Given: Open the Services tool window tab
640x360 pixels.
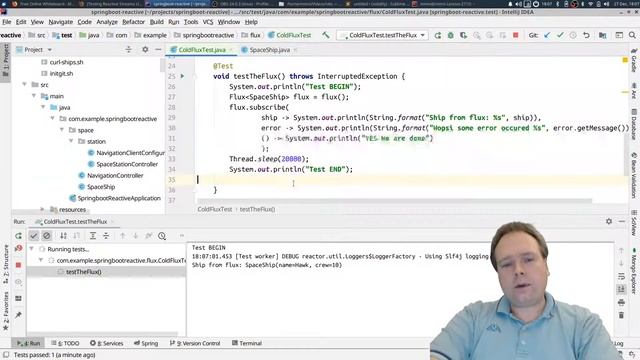Looking at the screenshot, I should tap(107, 343).
